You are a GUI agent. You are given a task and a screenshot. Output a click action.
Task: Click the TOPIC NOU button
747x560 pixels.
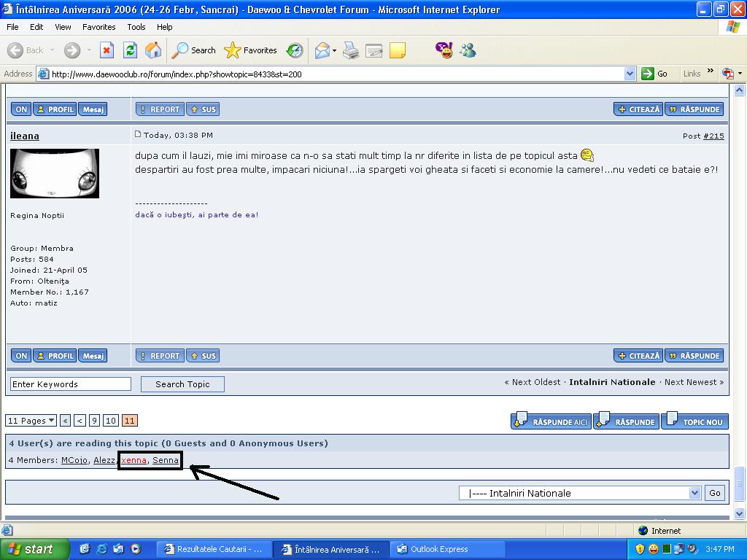(694, 421)
